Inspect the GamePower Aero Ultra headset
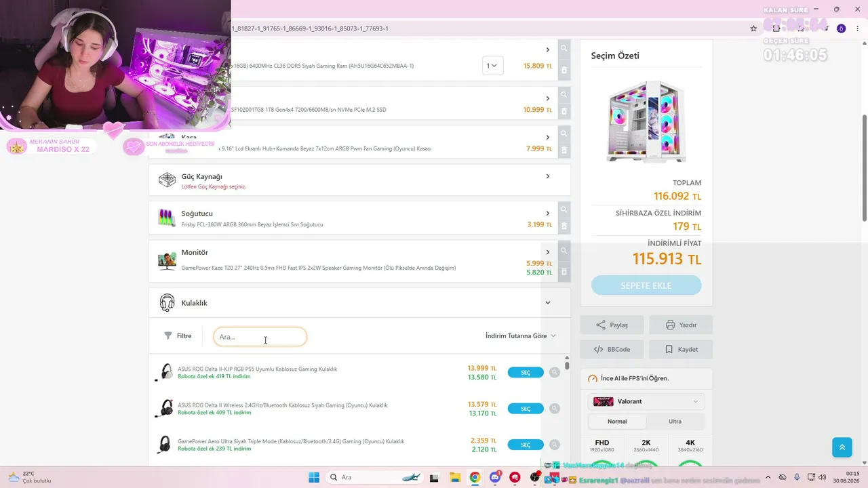The image size is (868, 488). (555, 445)
